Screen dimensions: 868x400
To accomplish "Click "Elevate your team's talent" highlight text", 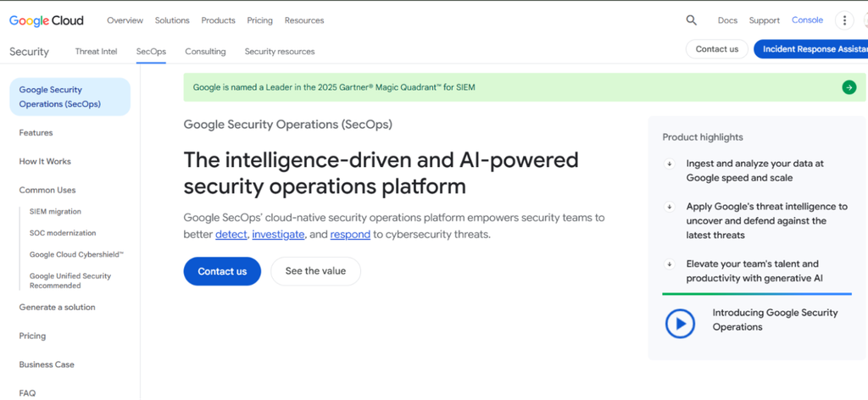I will click(754, 271).
